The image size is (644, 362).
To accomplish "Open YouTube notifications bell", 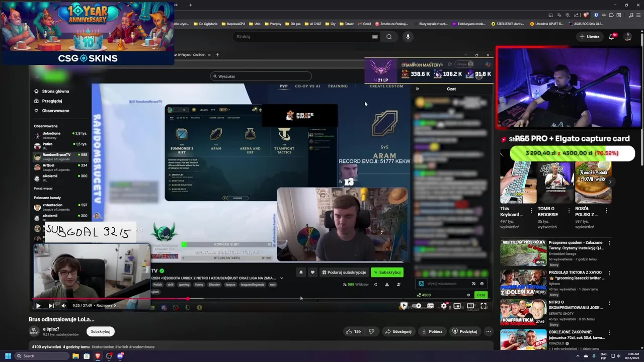I will [612, 37].
